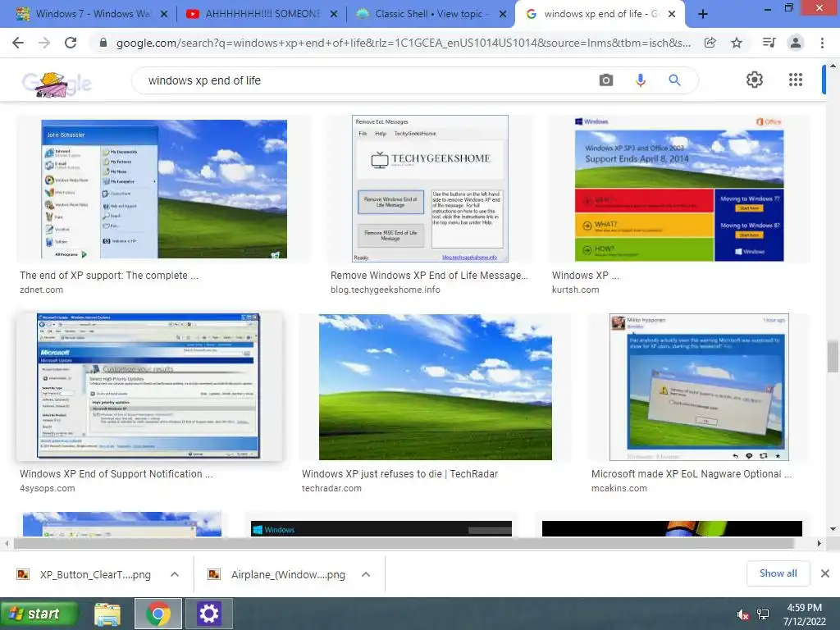Open 4sysops Microsoft Update screenshot thumbnail
This screenshot has width=840, height=630.
[148, 386]
